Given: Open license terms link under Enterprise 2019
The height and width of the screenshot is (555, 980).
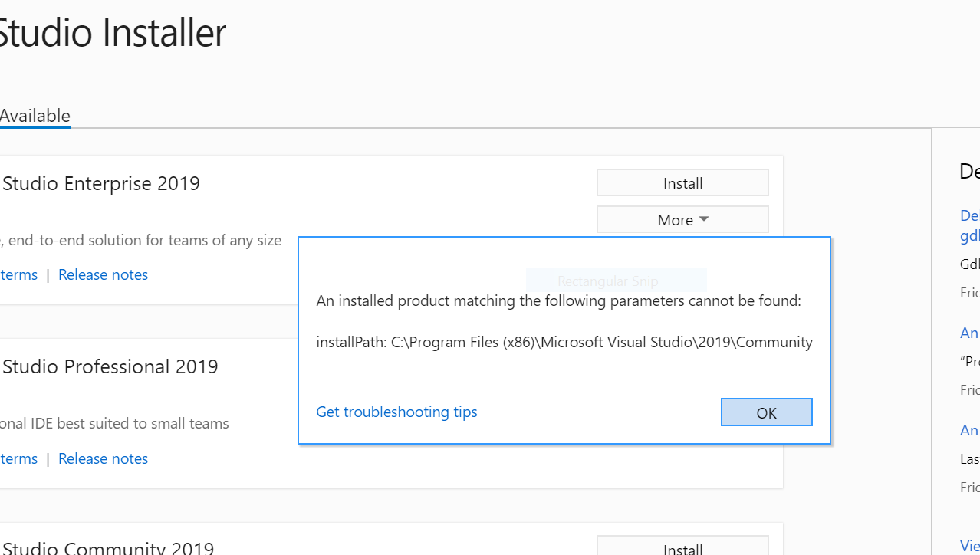Looking at the screenshot, I should (x=18, y=274).
